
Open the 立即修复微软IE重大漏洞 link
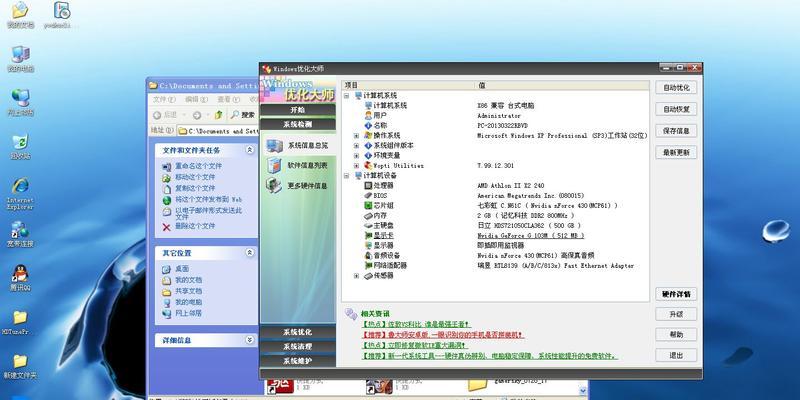[x=414, y=345]
